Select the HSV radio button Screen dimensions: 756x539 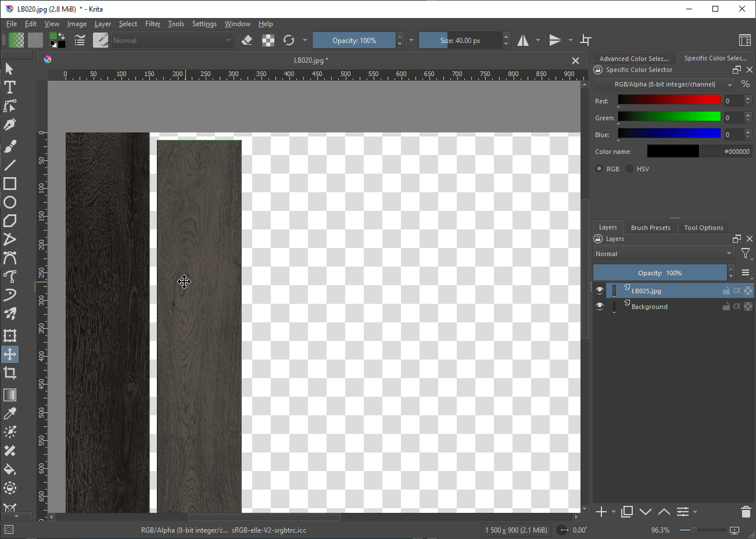[630, 169]
